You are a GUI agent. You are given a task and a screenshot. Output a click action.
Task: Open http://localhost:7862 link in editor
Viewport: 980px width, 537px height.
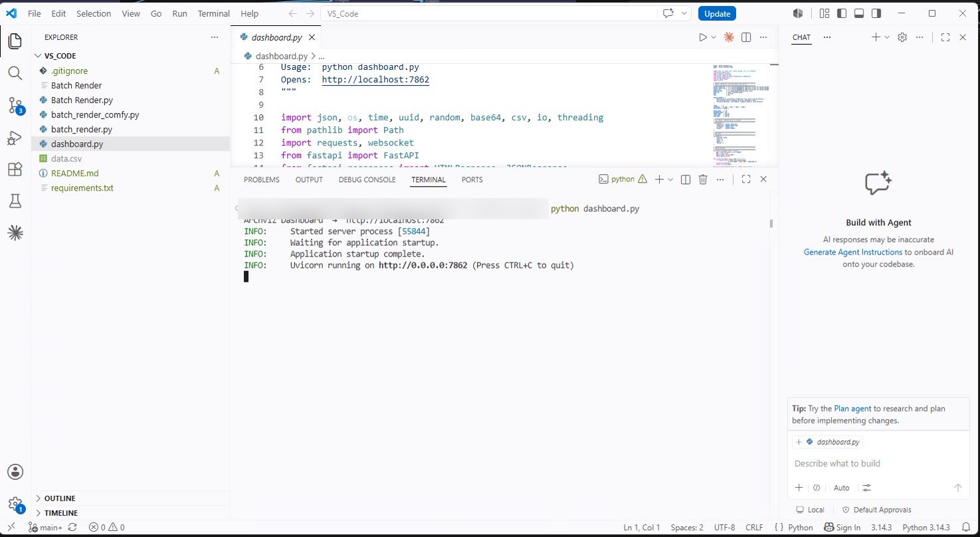[375, 80]
